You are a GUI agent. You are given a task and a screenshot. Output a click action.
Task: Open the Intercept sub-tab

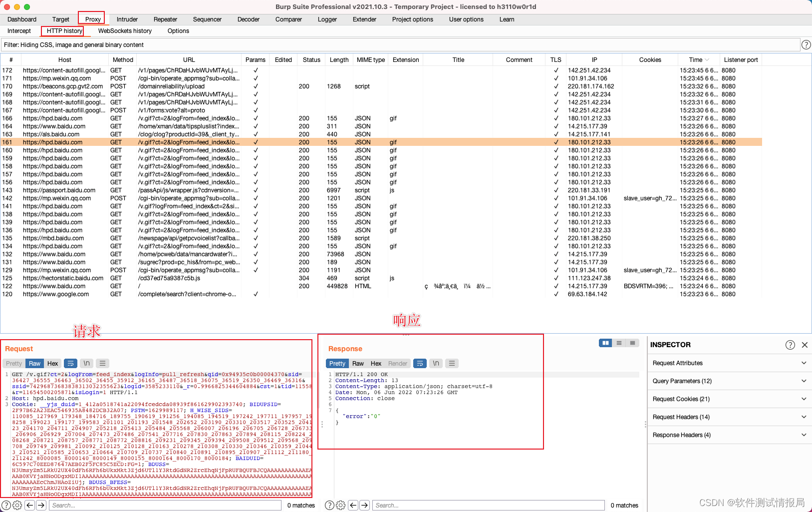click(x=19, y=31)
